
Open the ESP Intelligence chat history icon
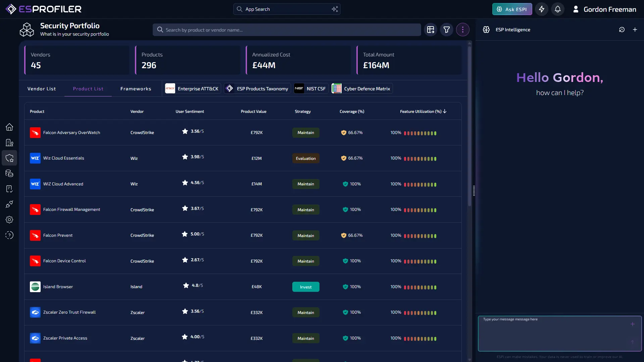622,30
